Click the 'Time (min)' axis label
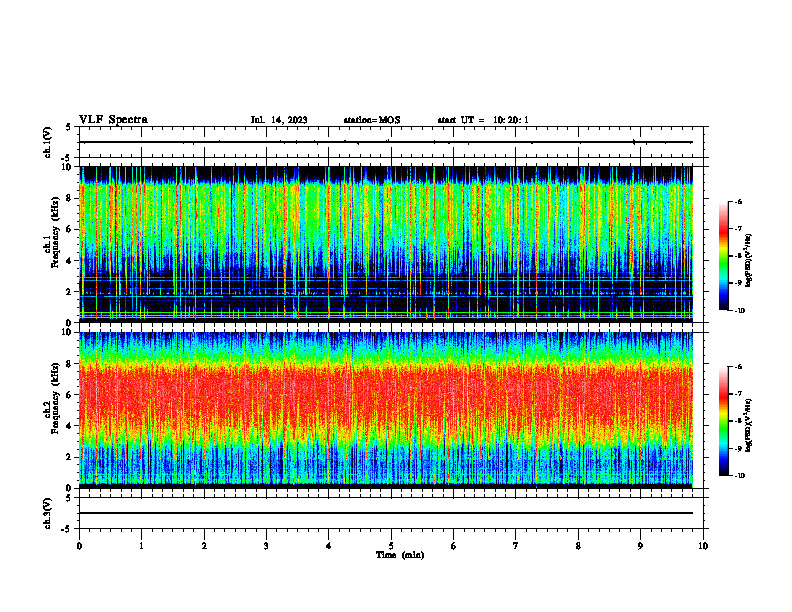The height and width of the screenshot is (612, 792). click(400, 555)
